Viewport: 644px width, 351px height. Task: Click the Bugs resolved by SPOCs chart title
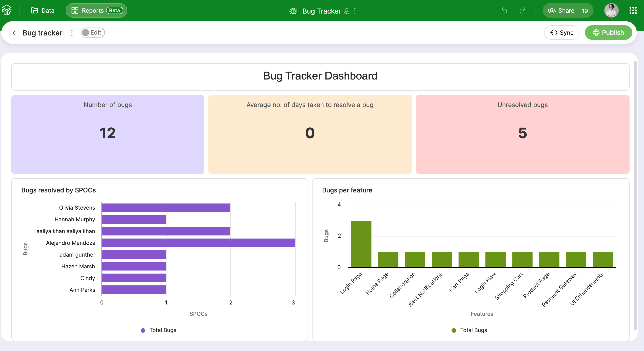point(58,190)
